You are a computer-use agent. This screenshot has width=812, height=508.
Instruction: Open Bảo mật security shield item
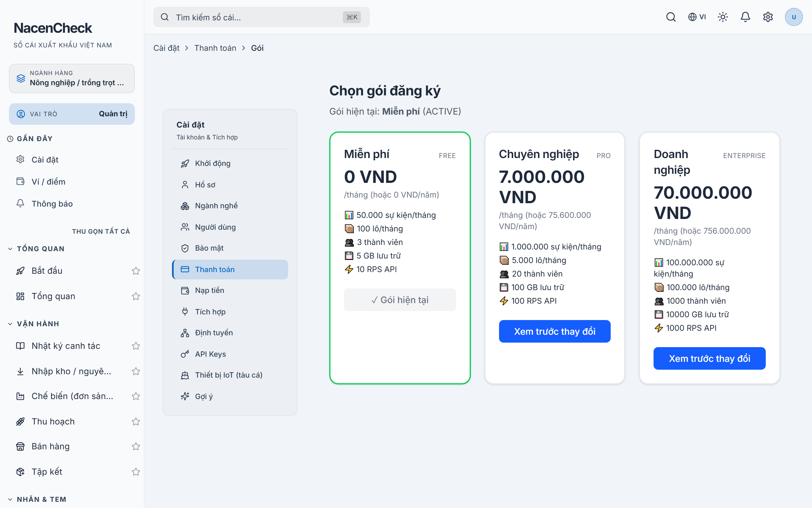(230, 248)
